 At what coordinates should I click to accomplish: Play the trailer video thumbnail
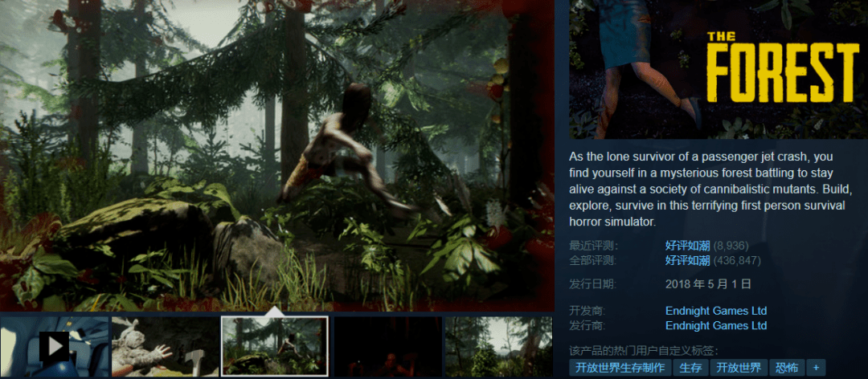point(54,346)
